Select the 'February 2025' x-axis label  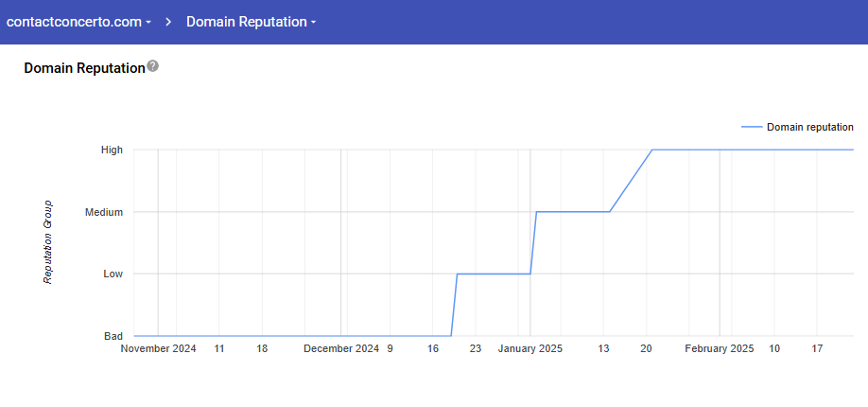pos(719,349)
